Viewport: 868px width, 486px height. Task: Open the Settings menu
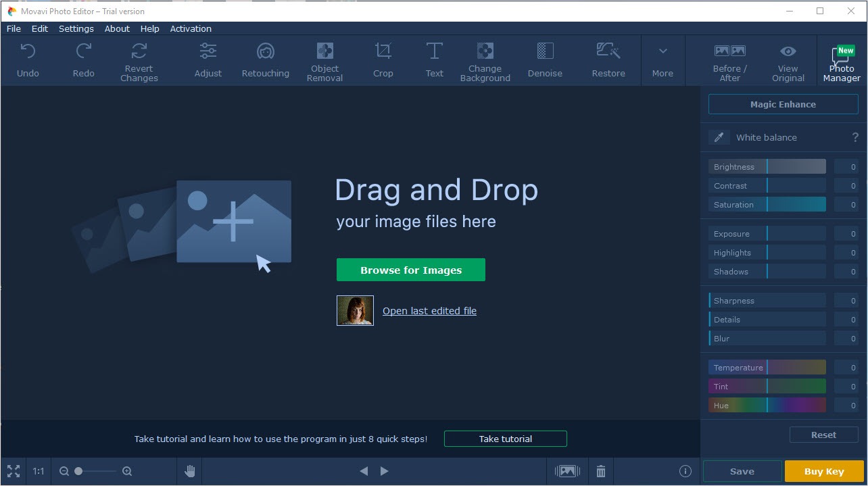point(76,28)
